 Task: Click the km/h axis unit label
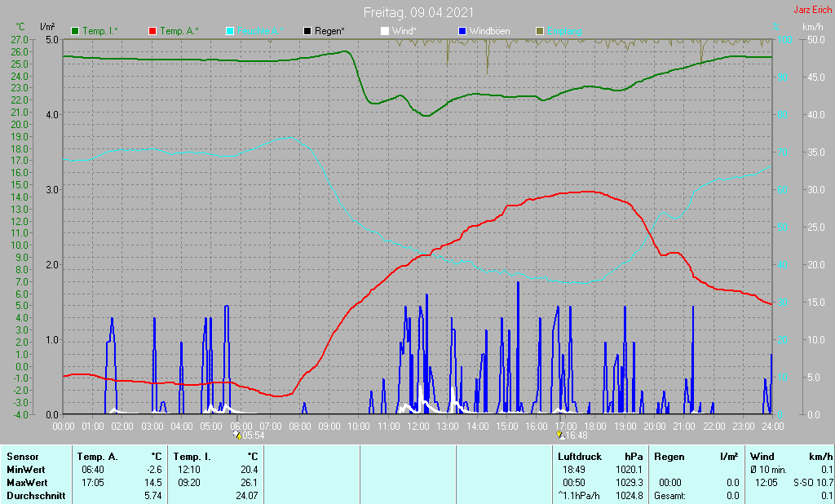tap(812, 27)
